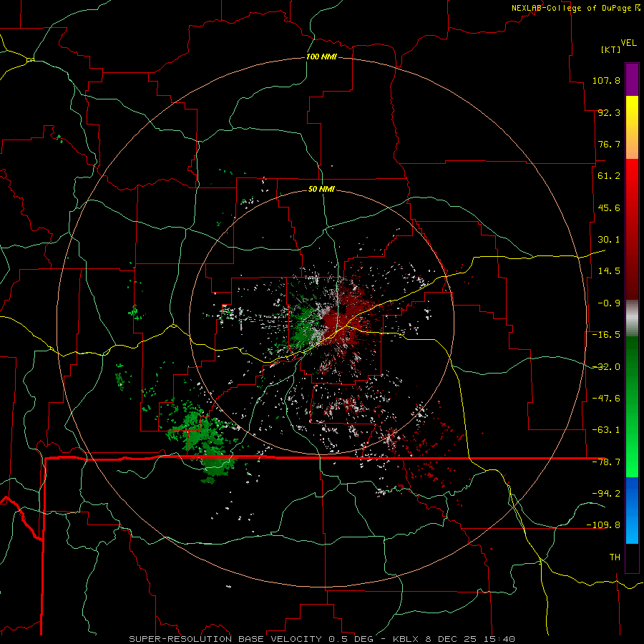Click the 61.2 scale value
This screenshot has height=644, width=644.
(609, 176)
